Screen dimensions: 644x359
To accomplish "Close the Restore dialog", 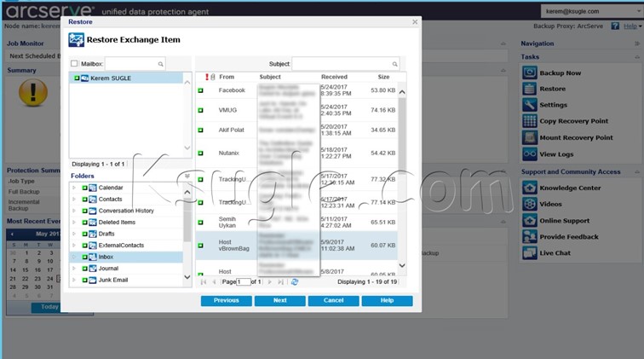I will click(x=415, y=22).
